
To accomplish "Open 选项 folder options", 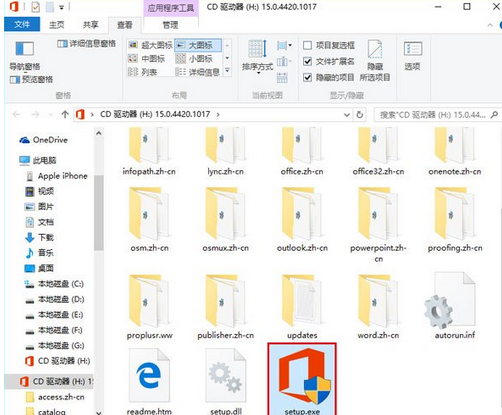I will (x=413, y=55).
